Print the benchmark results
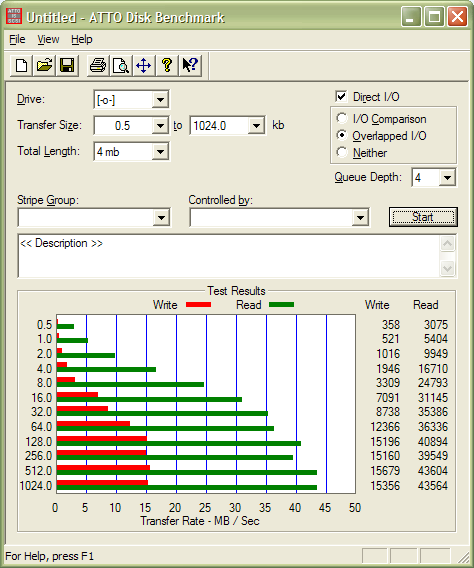 click(98, 66)
